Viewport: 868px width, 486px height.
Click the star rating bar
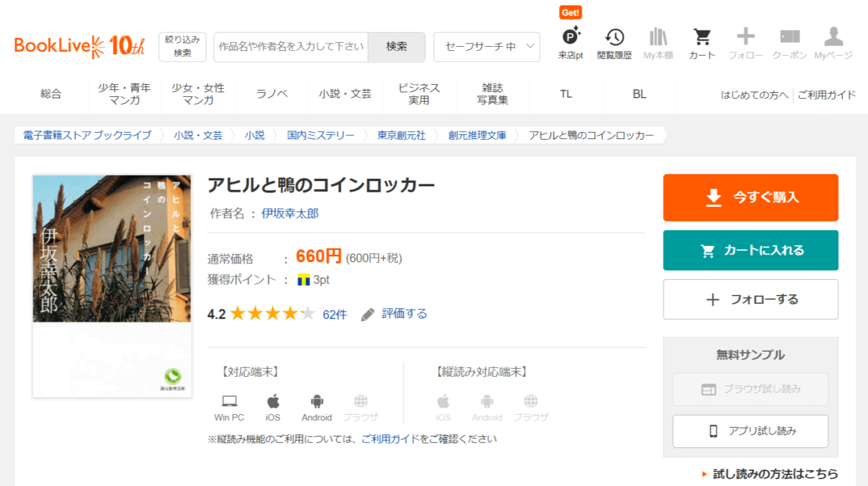[272, 314]
